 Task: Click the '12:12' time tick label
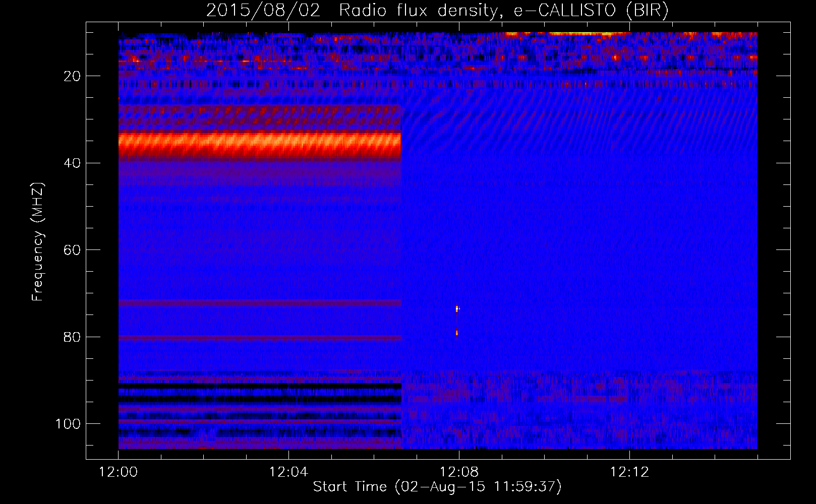(629, 472)
